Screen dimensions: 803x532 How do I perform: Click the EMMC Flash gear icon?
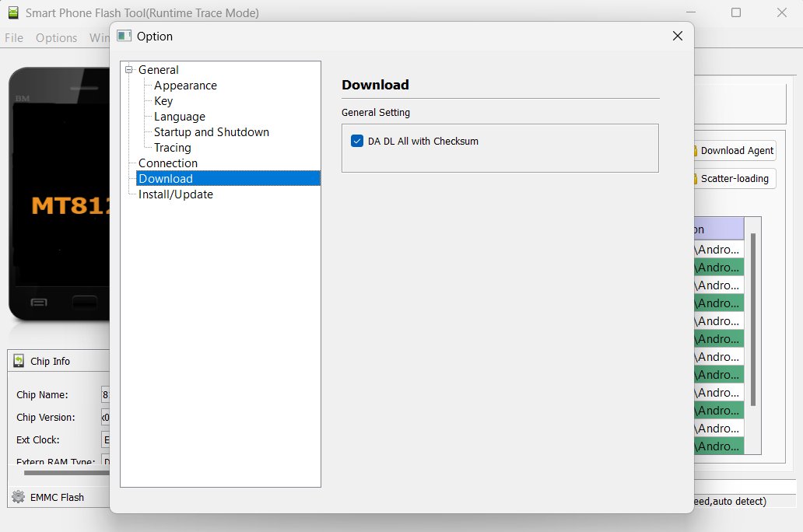(x=18, y=497)
